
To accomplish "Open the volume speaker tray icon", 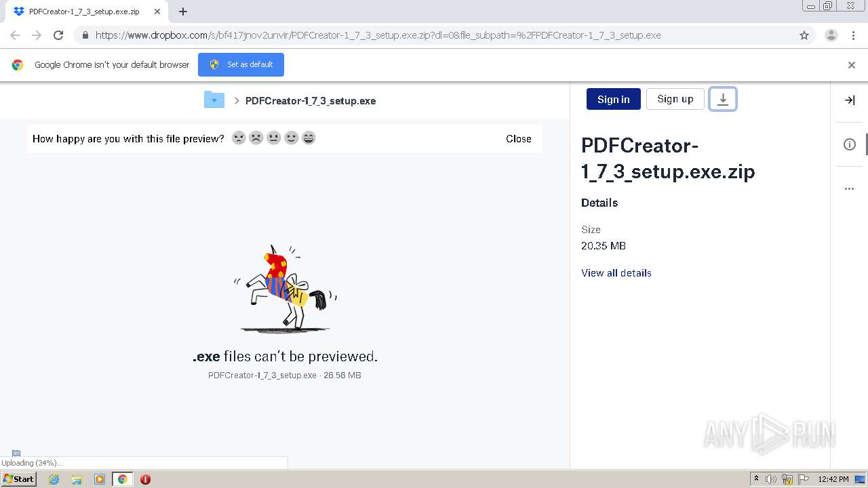I will (x=771, y=479).
